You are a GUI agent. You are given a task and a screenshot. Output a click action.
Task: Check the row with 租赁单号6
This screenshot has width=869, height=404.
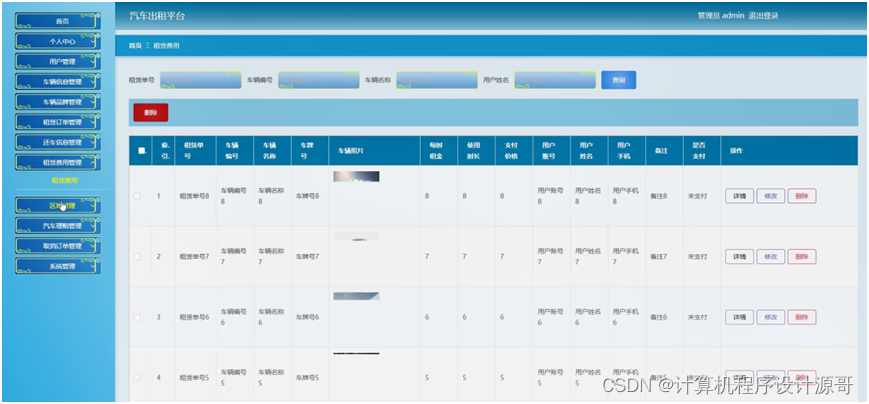point(137,317)
